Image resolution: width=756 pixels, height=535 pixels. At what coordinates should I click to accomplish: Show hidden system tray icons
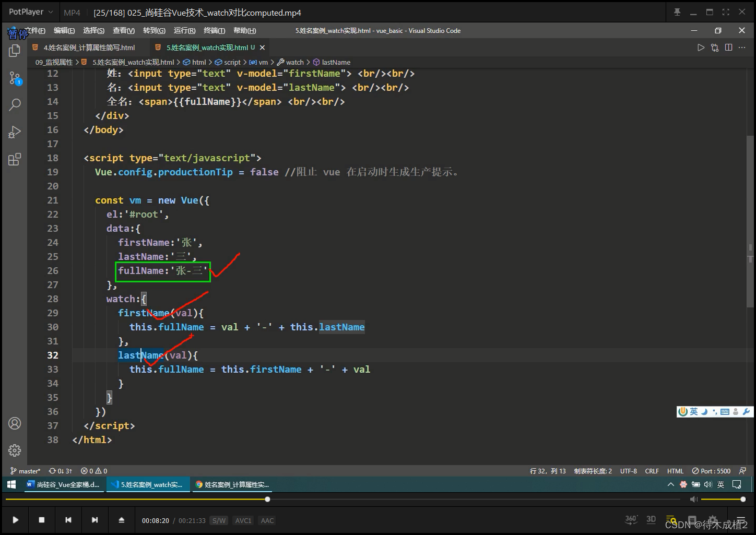click(671, 484)
